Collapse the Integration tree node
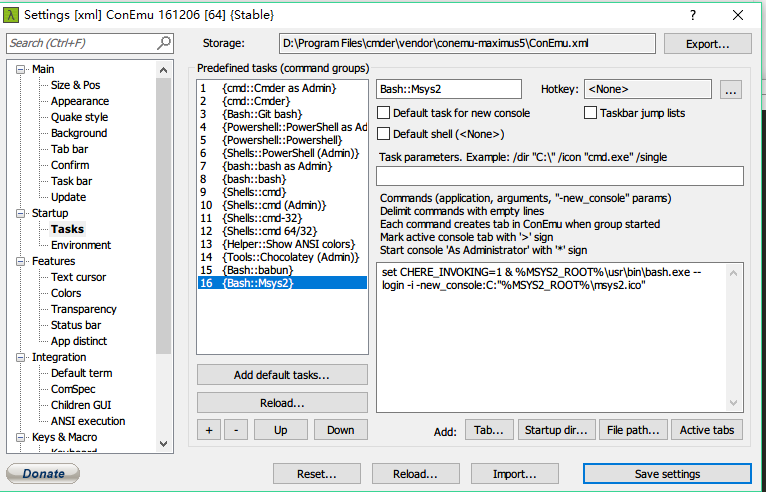The height and width of the screenshot is (492, 766). pos(20,358)
